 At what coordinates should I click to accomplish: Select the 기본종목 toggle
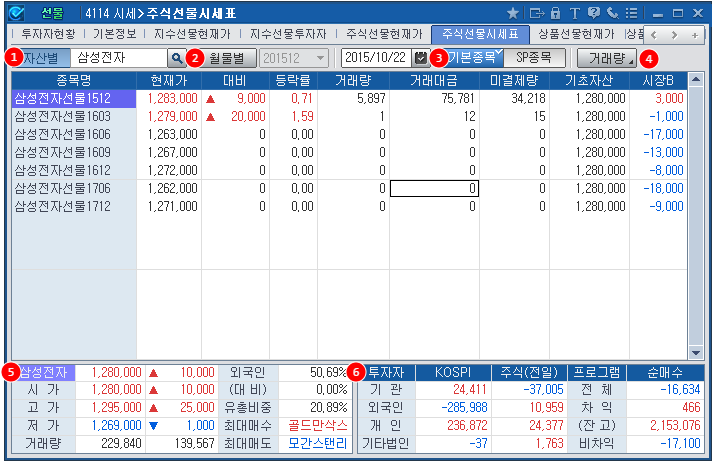(x=472, y=58)
